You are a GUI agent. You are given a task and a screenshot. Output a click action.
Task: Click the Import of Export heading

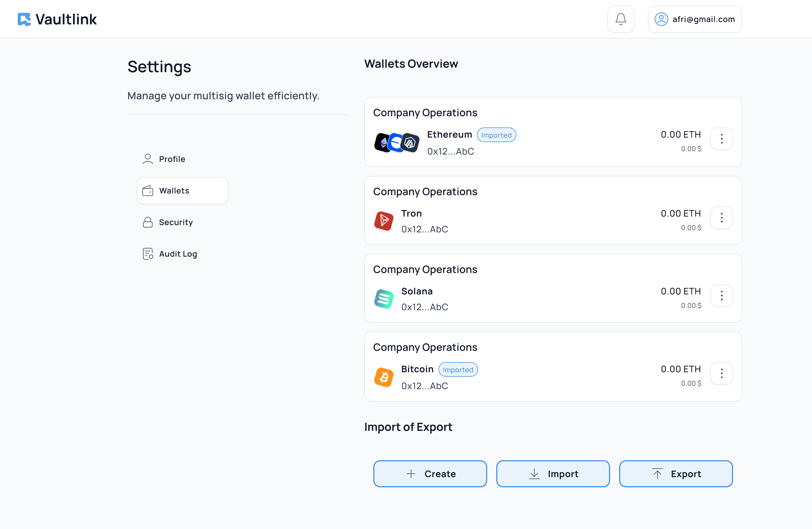point(408,427)
